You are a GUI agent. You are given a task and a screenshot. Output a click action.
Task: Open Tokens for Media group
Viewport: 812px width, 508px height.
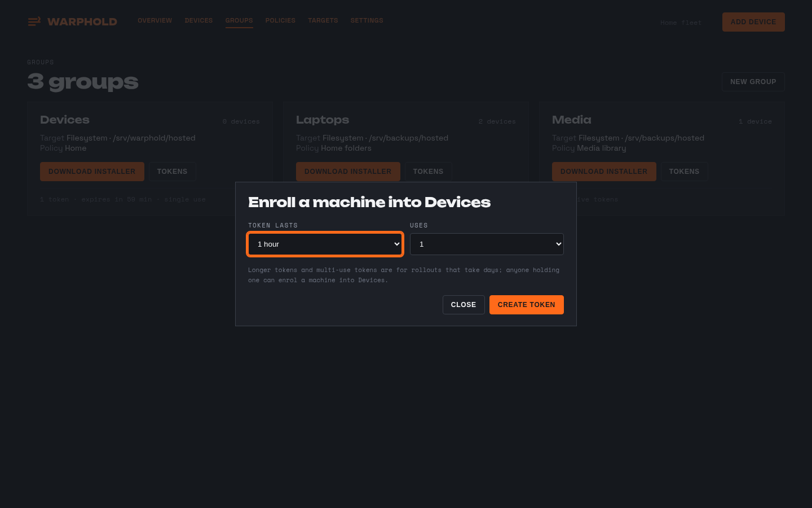684,172
